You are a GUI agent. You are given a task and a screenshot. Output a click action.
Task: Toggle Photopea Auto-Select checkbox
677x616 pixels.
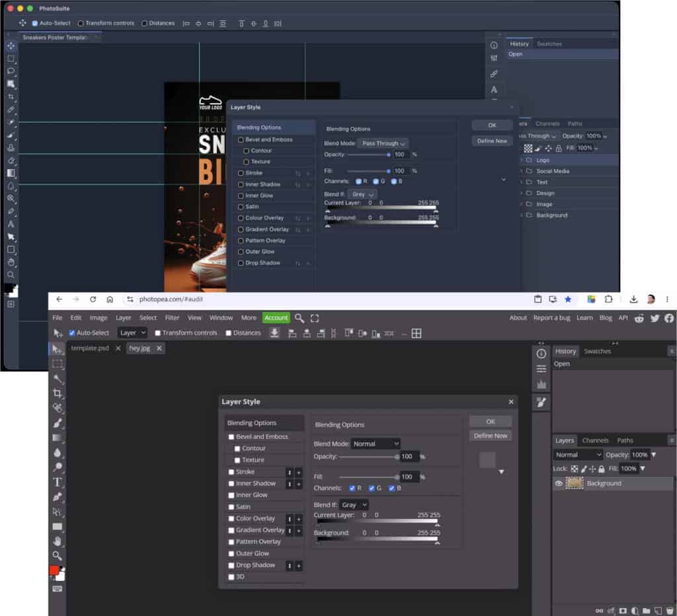coord(72,333)
